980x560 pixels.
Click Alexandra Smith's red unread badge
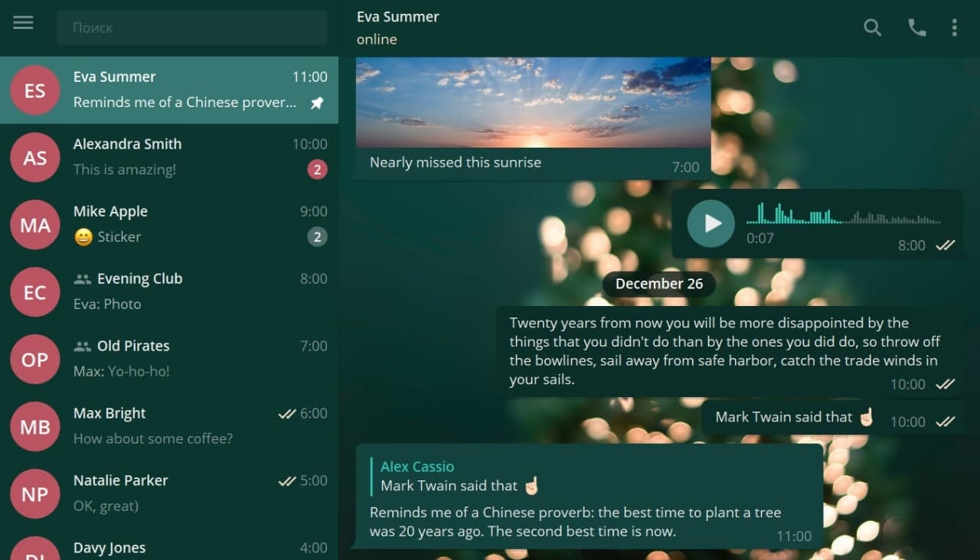coord(317,170)
